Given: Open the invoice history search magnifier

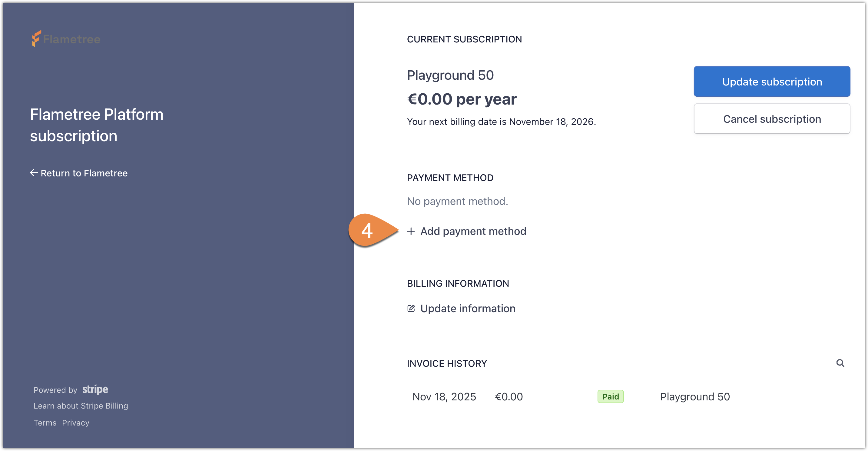Looking at the screenshot, I should pyautogui.click(x=840, y=363).
